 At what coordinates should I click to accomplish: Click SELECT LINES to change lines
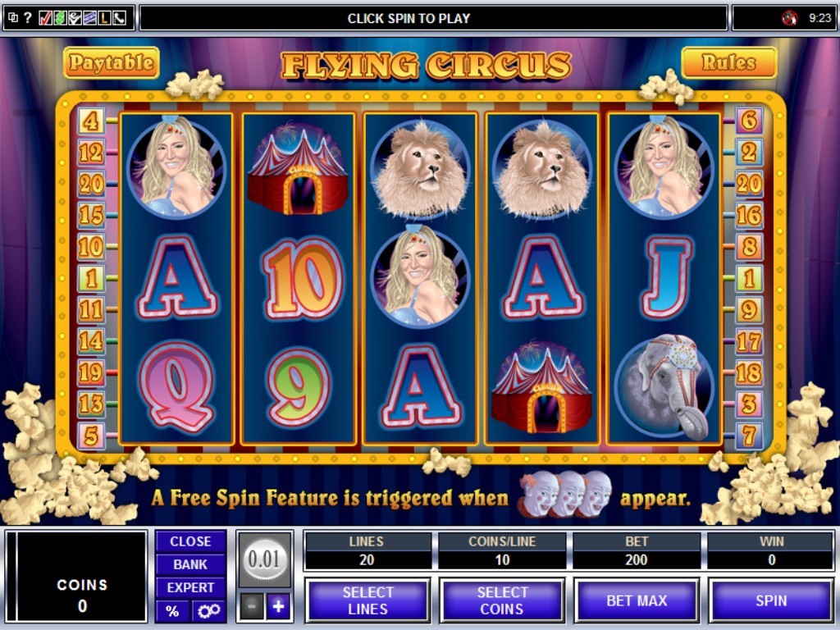(x=367, y=600)
